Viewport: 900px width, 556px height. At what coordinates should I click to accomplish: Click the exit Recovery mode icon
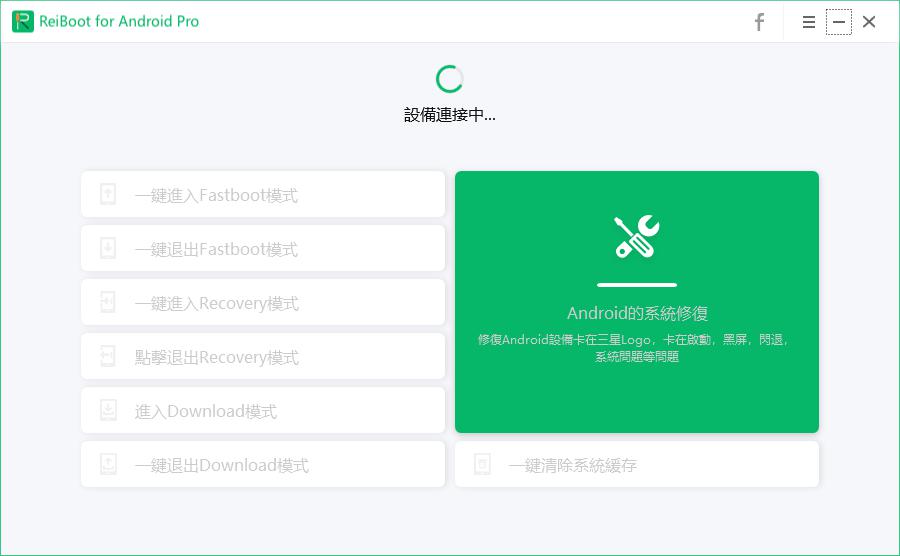pos(108,356)
